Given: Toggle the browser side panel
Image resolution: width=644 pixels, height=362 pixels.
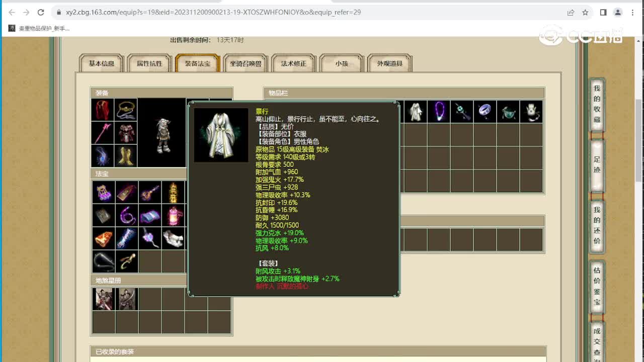Looking at the screenshot, I should coord(603,12).
